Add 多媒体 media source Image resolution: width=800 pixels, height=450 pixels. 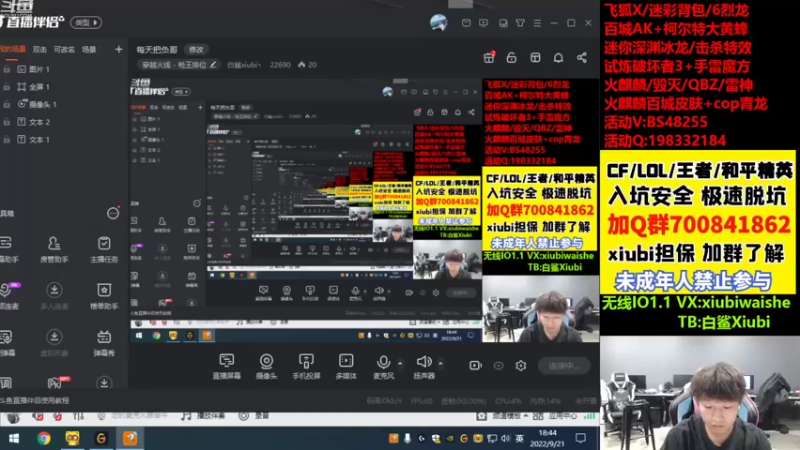[x=346, y=366]
